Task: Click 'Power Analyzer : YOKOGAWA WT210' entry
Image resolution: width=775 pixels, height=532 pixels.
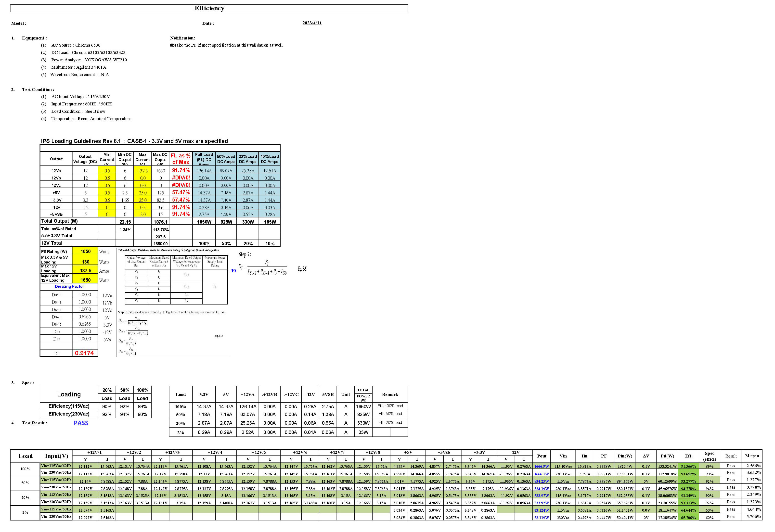Action: point(89,60)
